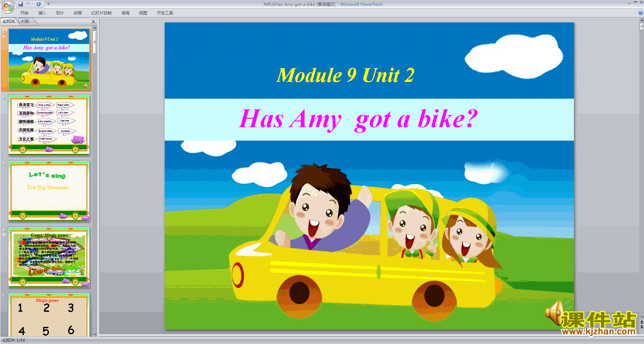This screenshot has width=644, height=344.
Task: Click the Undo arrow in quick access
Action: click(28, 4)
